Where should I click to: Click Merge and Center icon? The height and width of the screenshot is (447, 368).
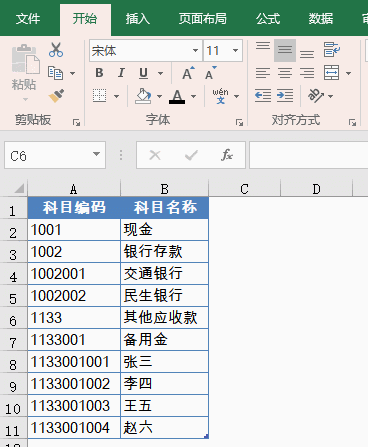coord(332,73)
